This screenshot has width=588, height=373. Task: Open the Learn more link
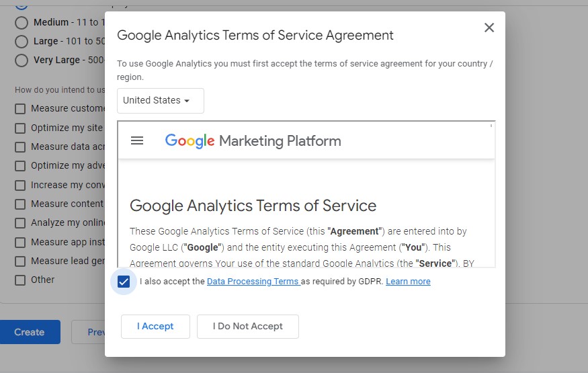[408, 281]
